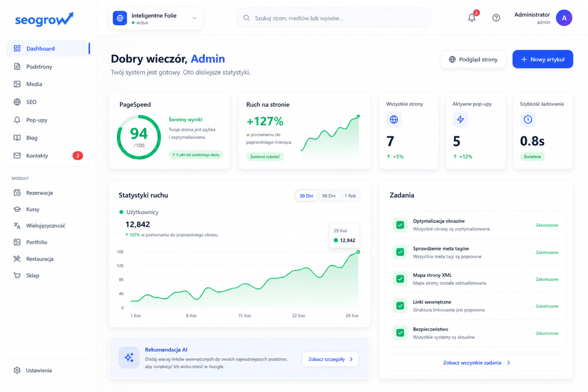Screen dimensions: 588x392
Task: Open Kontakty in the sidebar
Action: [x=48, y=156]
